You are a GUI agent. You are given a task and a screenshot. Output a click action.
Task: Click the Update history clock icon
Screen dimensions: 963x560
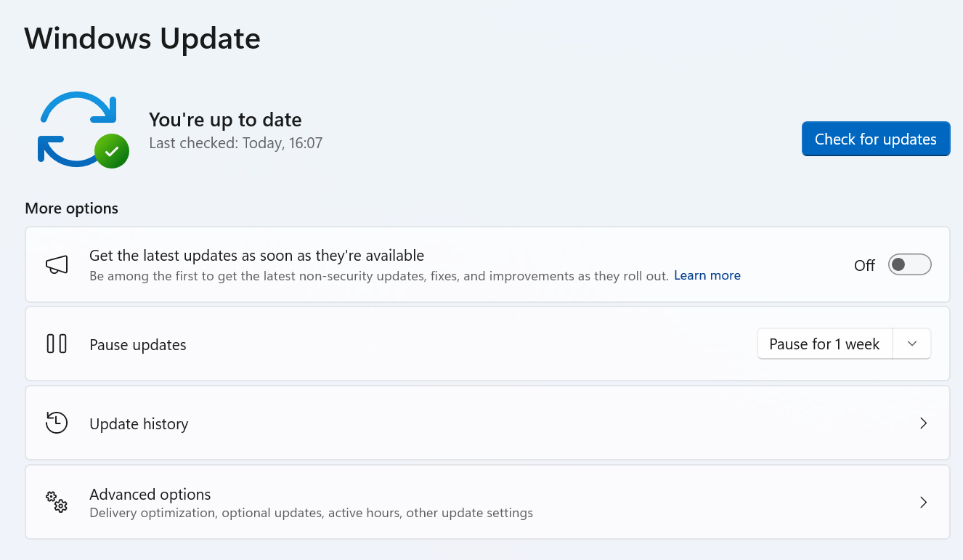click(57, 423)
